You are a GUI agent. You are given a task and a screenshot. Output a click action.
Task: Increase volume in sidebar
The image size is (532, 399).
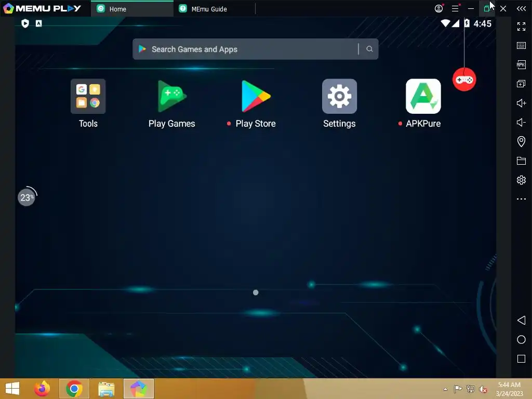point(521,103)
